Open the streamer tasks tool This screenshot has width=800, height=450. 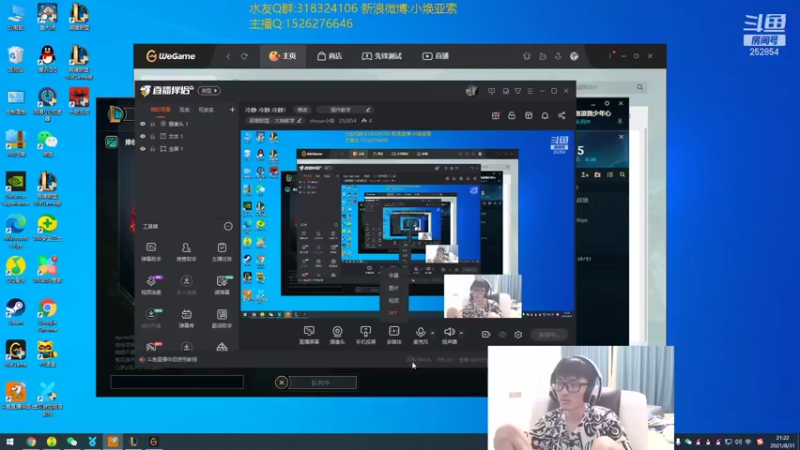(x=222, y=252)
